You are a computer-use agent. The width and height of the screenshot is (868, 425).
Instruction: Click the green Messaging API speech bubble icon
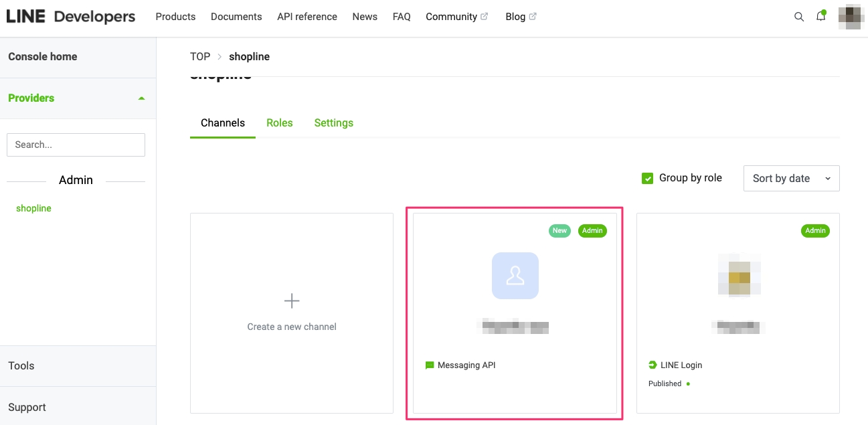click(x=430, y=365)
